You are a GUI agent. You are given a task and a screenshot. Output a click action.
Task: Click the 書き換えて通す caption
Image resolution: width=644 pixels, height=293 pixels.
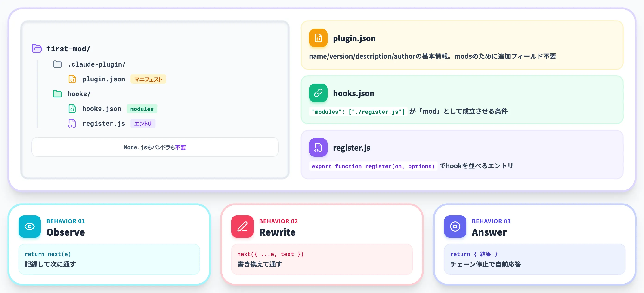pyautogui.click(x=260, y=264)
